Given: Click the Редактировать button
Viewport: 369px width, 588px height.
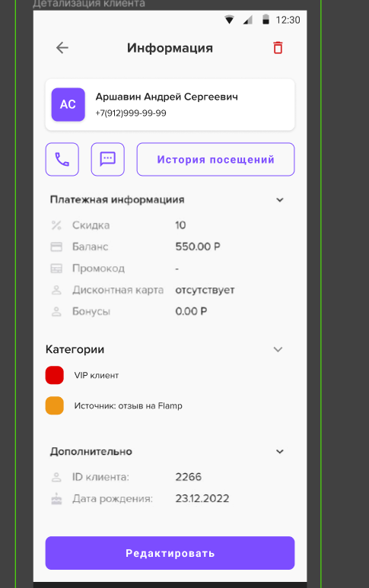Looking at the screenshot, I should (x=170, y=553).
